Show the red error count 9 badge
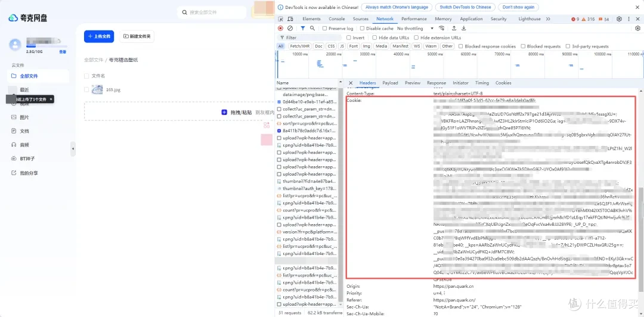644x317 pixels. [x=575, y=19]
